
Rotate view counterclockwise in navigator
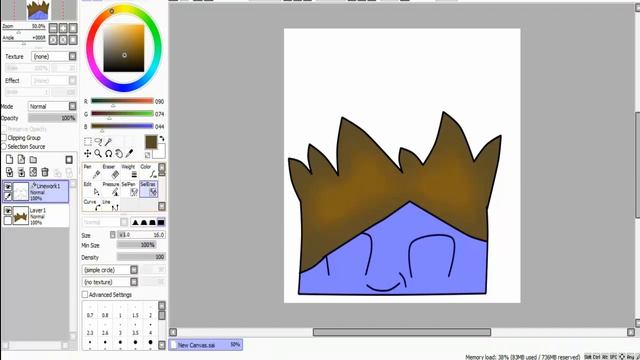tap(53, 40)
